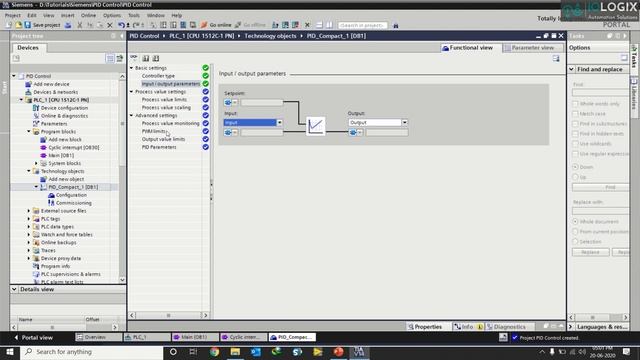
Task: Click the Devices & networks icon
Action: 28,92
